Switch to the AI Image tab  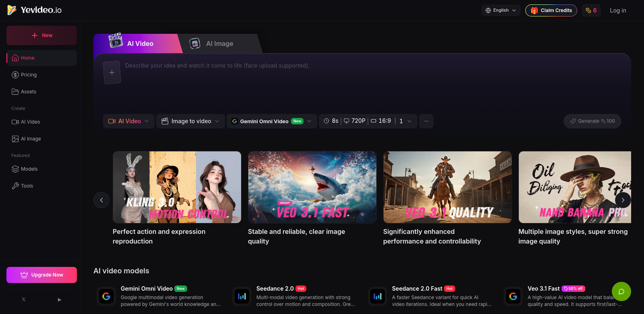tap(219, 43)
